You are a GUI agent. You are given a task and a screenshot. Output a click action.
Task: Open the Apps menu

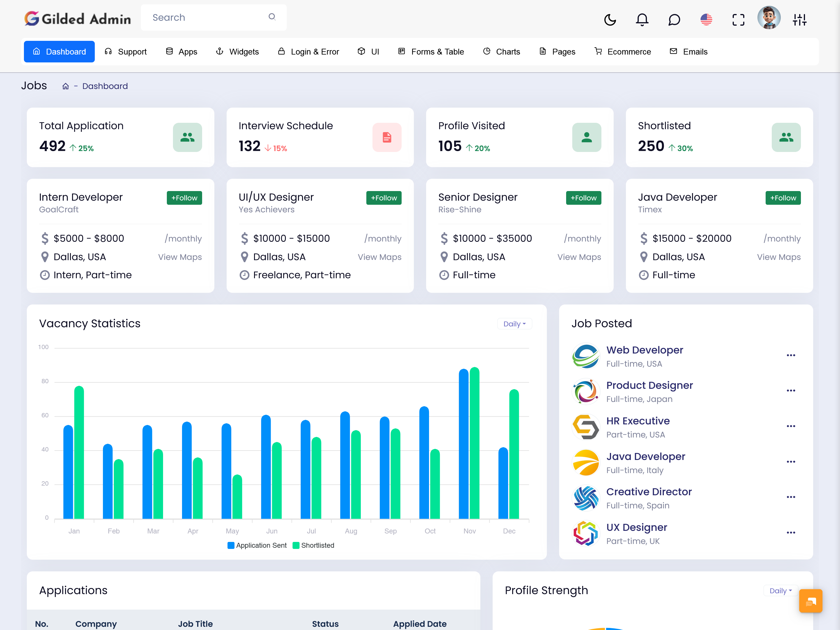[x=181, y=52]
